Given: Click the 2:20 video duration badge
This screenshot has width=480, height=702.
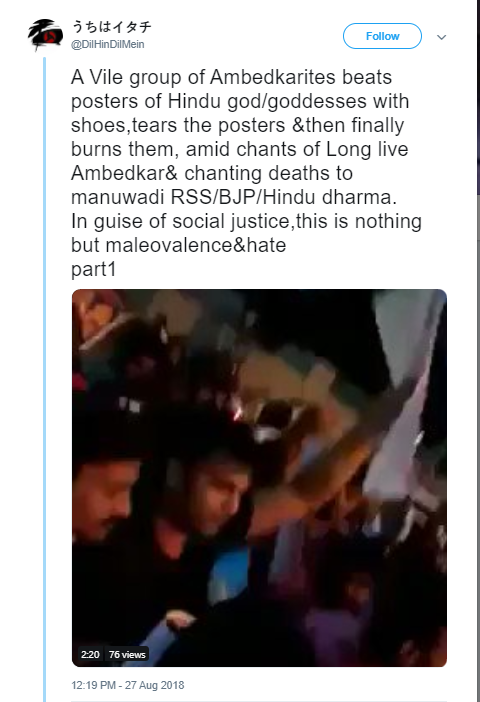Looking at the screenshot, I should pyautogui.click(x=90, y=654).
